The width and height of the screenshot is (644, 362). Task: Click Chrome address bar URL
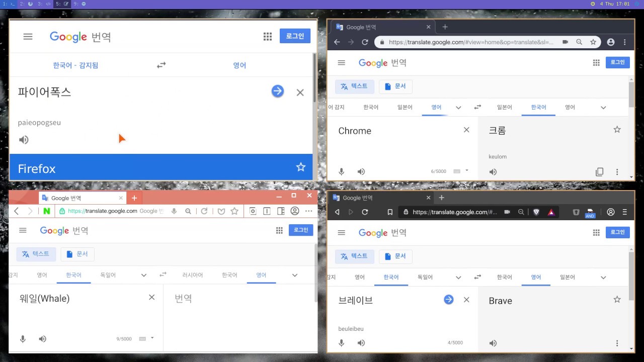[x=471, y=42]
